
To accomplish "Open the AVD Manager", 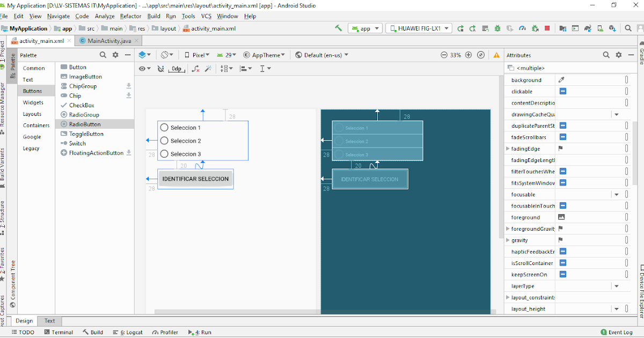I will (x=600, y=28).
